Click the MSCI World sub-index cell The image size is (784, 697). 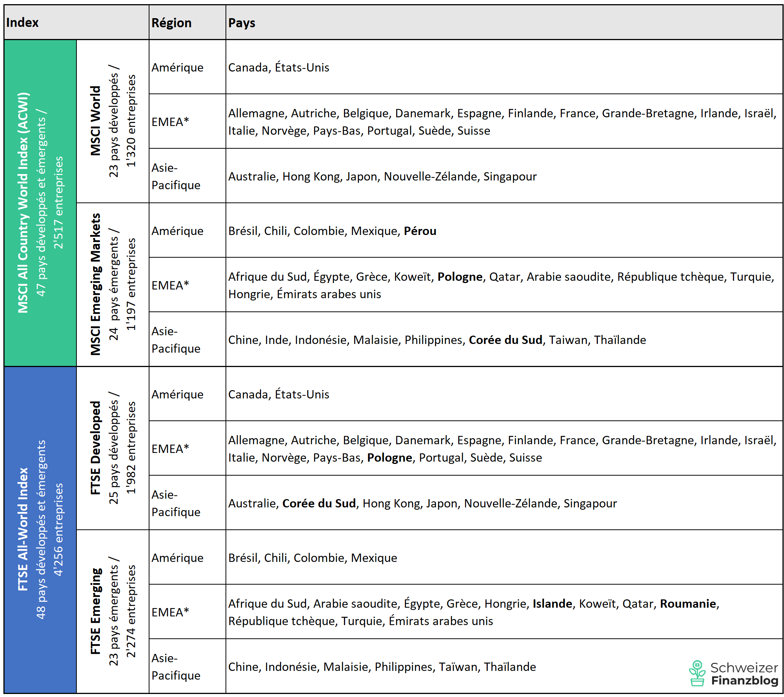tap(112, 121)
